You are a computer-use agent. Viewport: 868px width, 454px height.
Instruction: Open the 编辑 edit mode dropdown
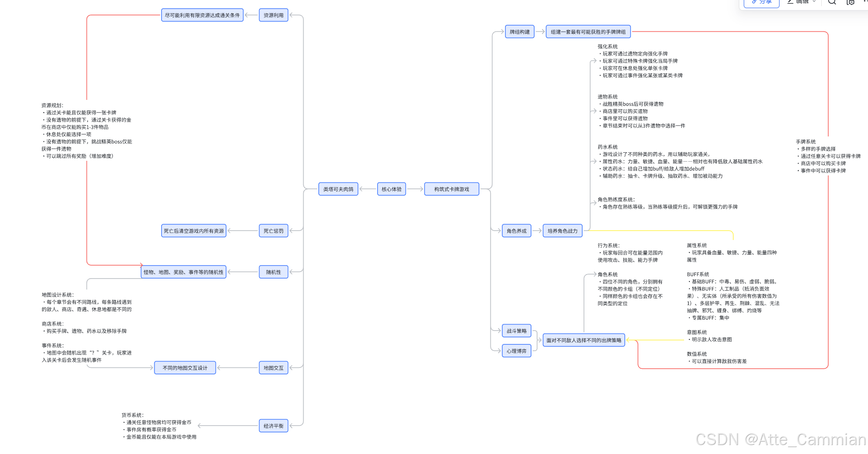tap(801, 2)
